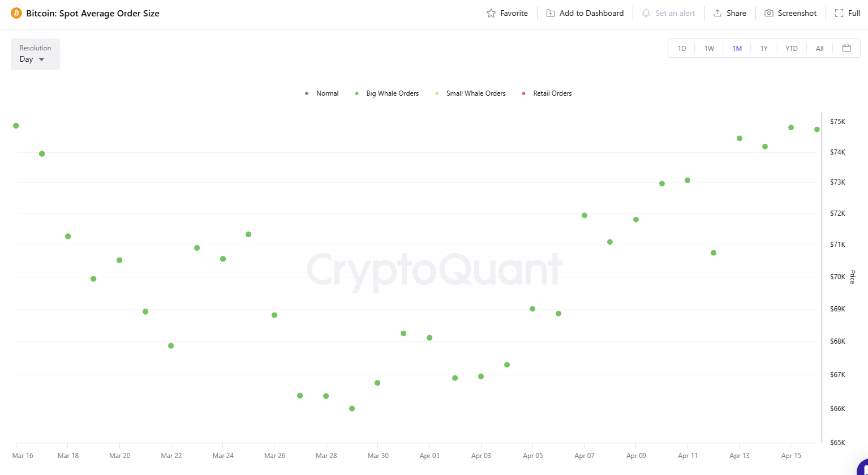The height and width of the screenshot is (475, 868).
Task: Star the chart as a Favorite
Action: [506, 12]
